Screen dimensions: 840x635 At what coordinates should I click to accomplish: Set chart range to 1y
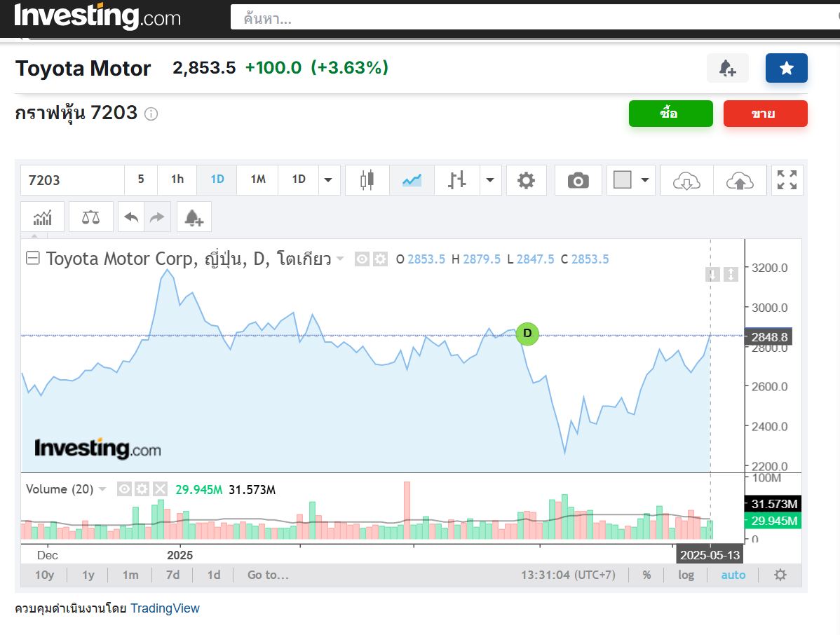coord(88,575)
